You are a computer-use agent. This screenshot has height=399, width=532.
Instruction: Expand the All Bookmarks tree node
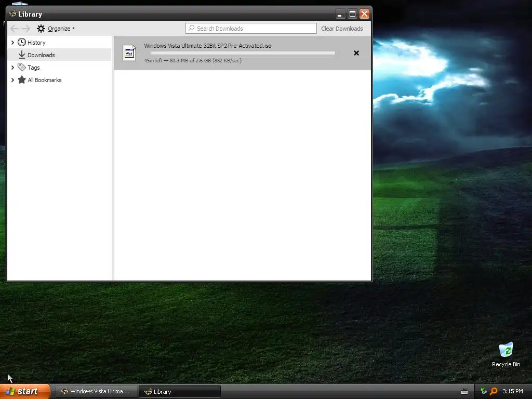12,80
